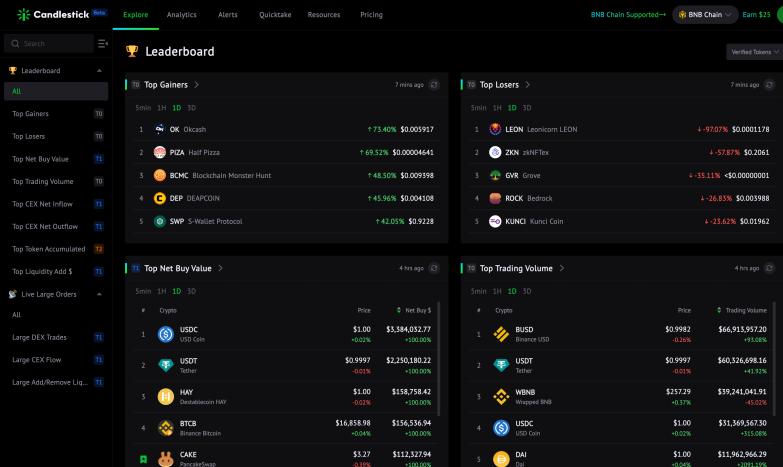
Task: Open the Pricing tab
Action: click(x=372, y=14)
